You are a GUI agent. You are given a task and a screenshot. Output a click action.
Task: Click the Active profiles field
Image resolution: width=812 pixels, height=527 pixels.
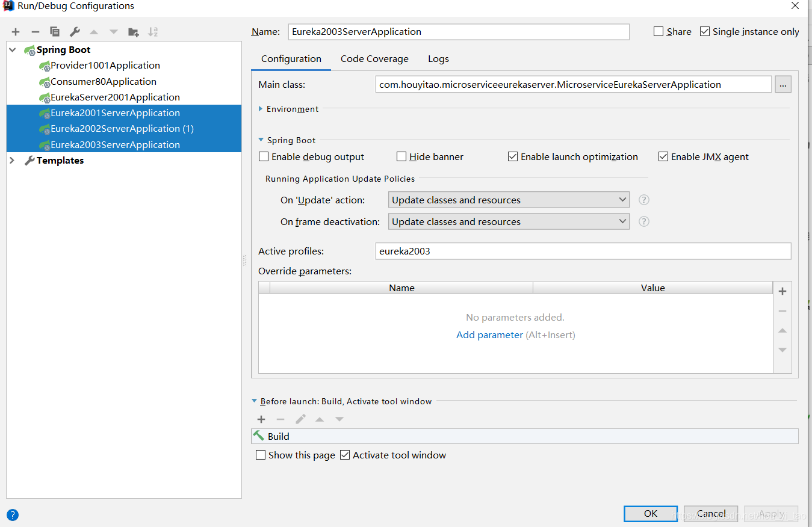click(x=583, y=251)
